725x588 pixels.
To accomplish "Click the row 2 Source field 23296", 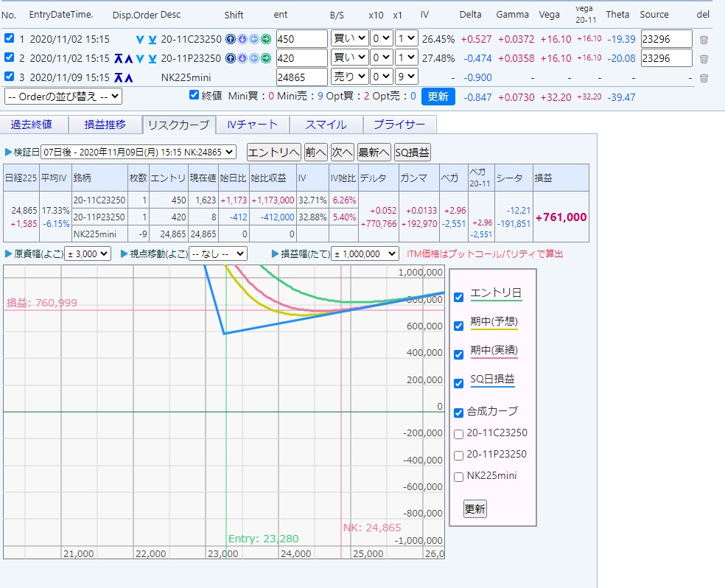I will 666,57.
